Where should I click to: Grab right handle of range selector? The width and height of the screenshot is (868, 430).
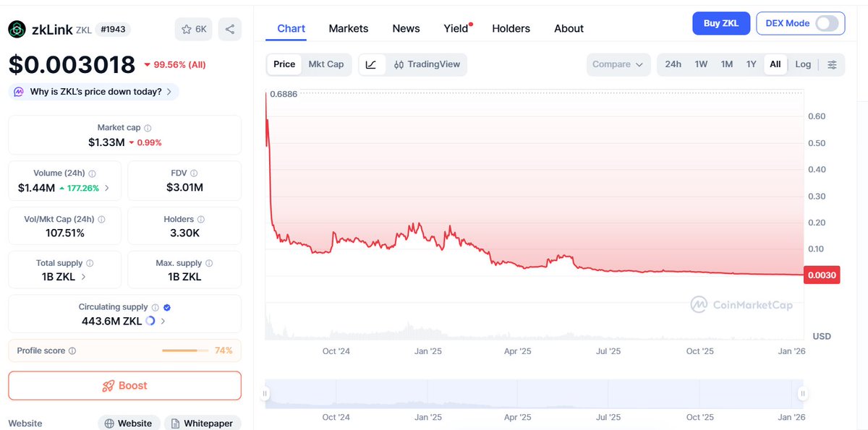803,394
